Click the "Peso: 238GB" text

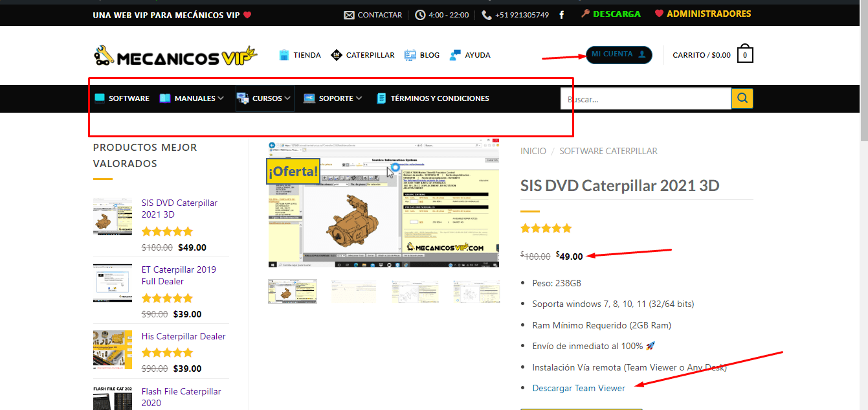coord(557,283)
